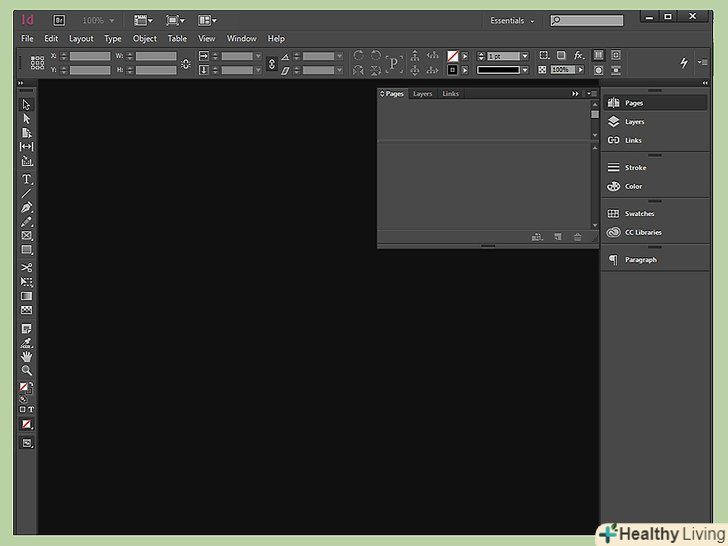The height and width of the screenshot is (546, 728).
Task: Open the Pages panel flyout menu
Action: pos(591,94)
